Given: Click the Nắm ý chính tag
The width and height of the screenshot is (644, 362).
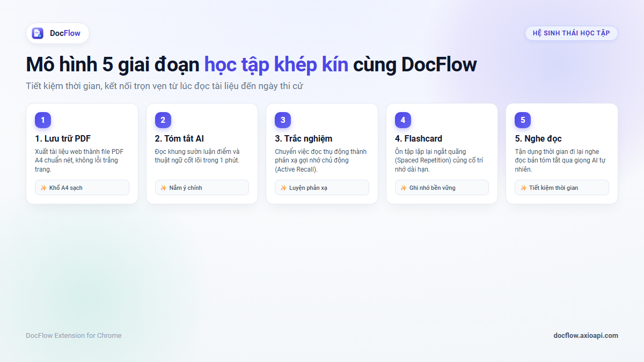Looking at the screenshot, I should 202,188.
